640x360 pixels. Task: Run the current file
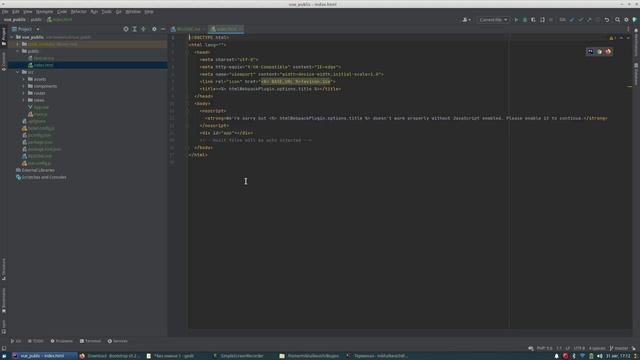pyautogui.click(x=516, y=20)
